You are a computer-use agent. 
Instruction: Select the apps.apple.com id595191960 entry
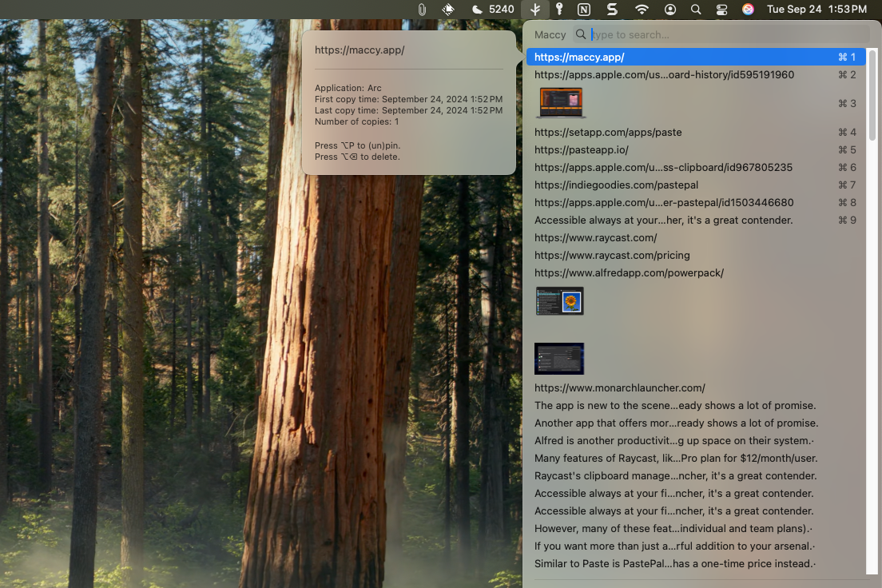pos(696,74)
